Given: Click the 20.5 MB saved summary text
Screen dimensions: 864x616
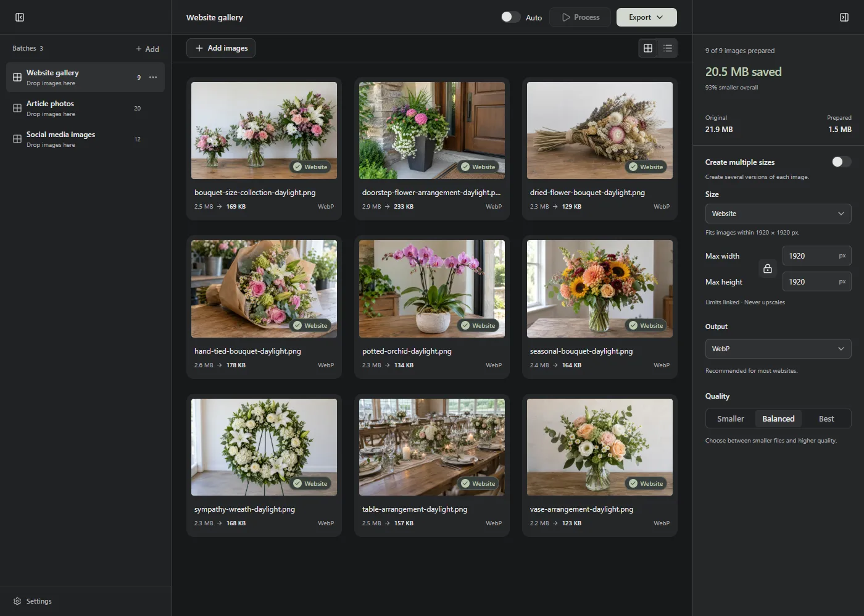Looking at the screenshot, I should pos(744,72).
